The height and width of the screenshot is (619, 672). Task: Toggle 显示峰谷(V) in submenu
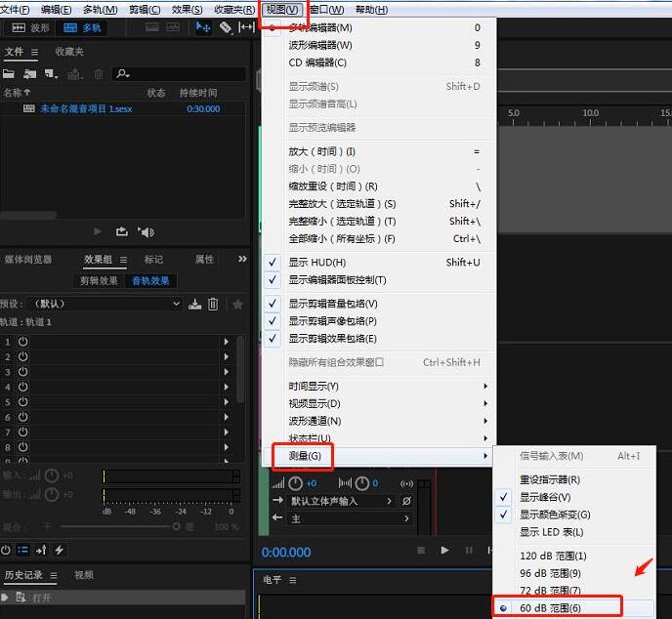(x=574, y=497)
